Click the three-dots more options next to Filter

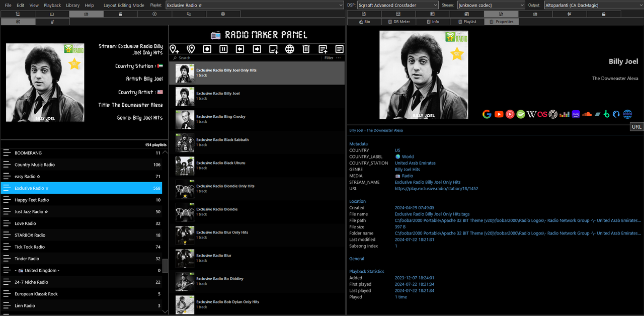click(339, 58)
